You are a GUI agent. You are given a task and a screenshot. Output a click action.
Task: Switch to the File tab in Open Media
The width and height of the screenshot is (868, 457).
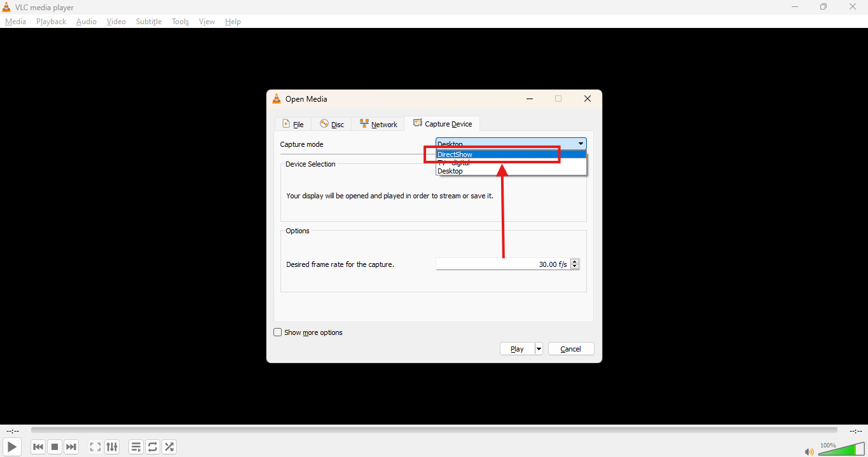pos(293,124)
